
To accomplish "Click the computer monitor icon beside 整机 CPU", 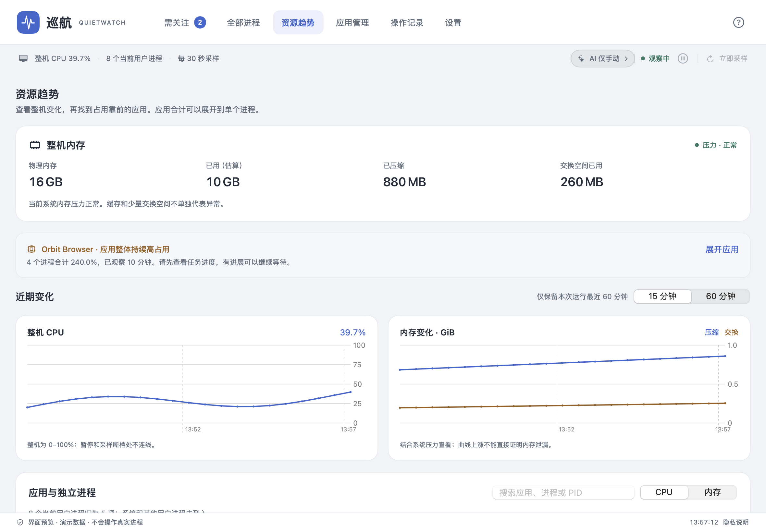I will pos(23,59).
